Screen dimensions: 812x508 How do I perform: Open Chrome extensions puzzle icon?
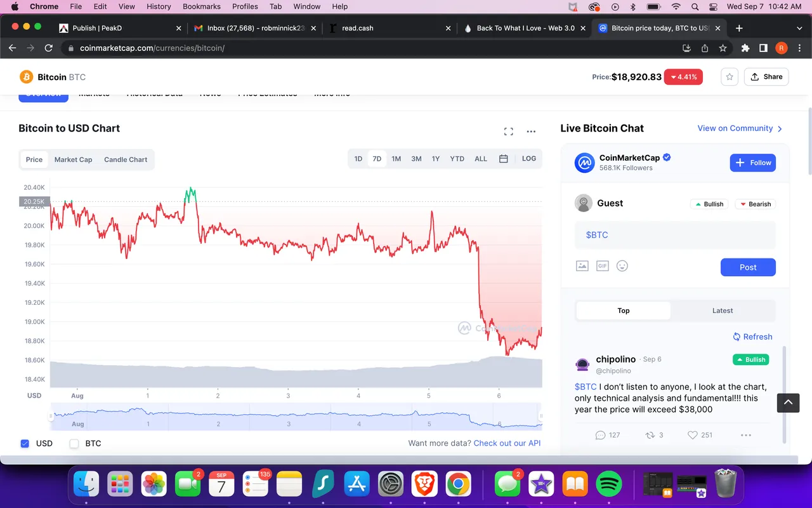point(745,48)
